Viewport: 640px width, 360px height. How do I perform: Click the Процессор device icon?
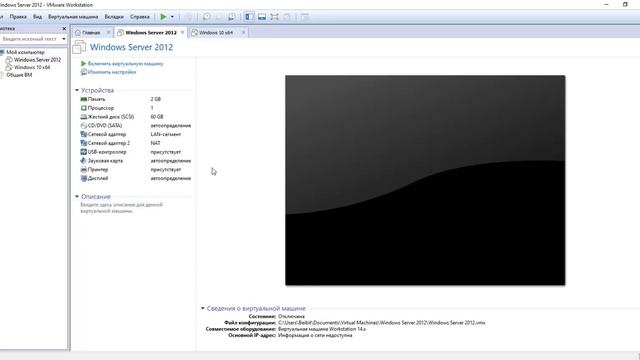[x=84, y=108]
